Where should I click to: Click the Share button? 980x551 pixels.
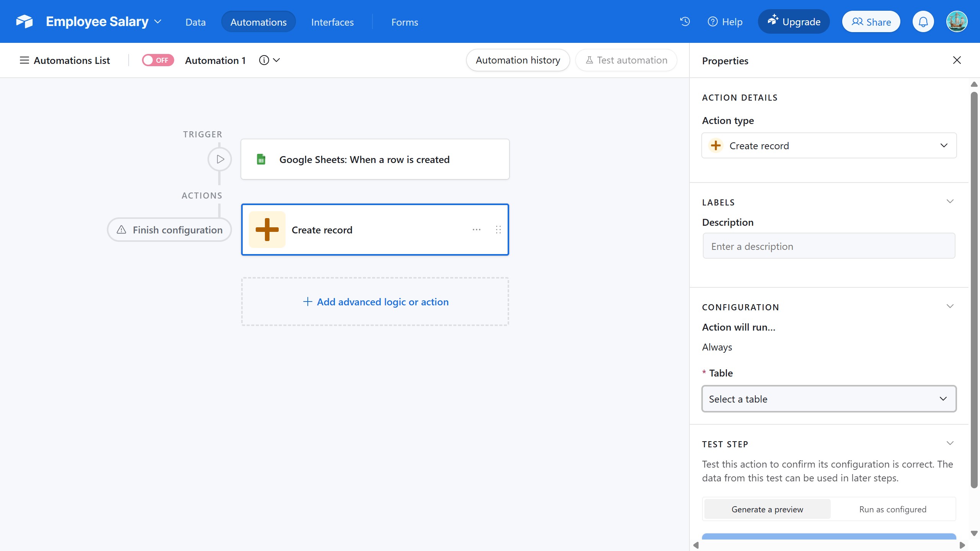pos(871,22)
